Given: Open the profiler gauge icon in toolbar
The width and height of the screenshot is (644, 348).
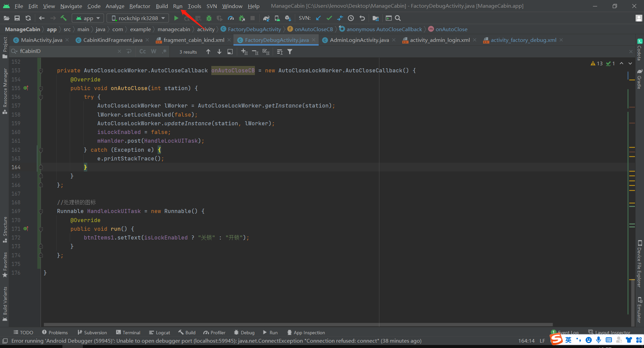Looking at the screenshot, I should pos(231,18).
